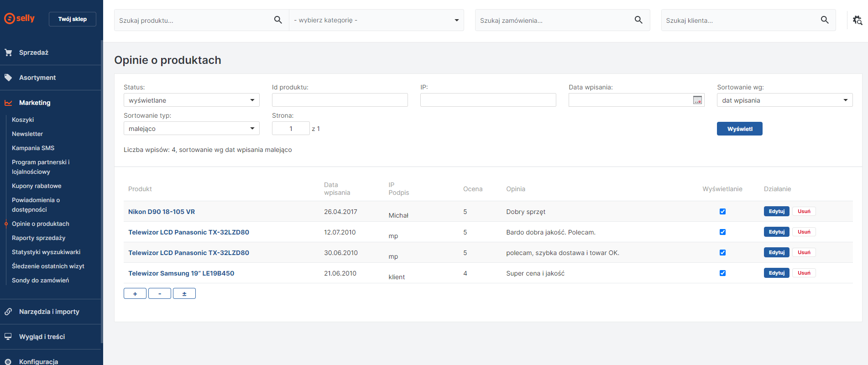Viewport: 868px width, 365px height.
Task: Click the selly logo
Action: point(20,19)
